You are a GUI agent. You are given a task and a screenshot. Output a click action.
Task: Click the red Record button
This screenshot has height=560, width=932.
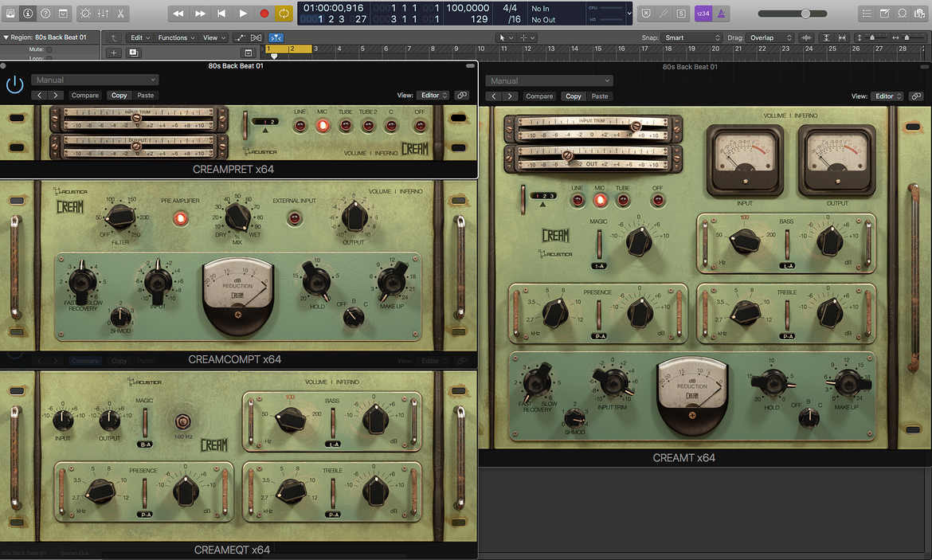click(x=264, y=13)
